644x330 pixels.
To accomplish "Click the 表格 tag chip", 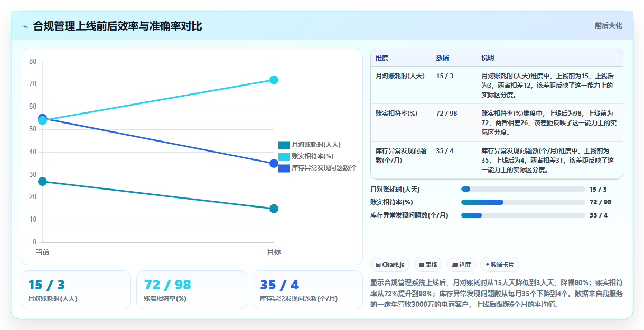I will (x=428, y=265).
